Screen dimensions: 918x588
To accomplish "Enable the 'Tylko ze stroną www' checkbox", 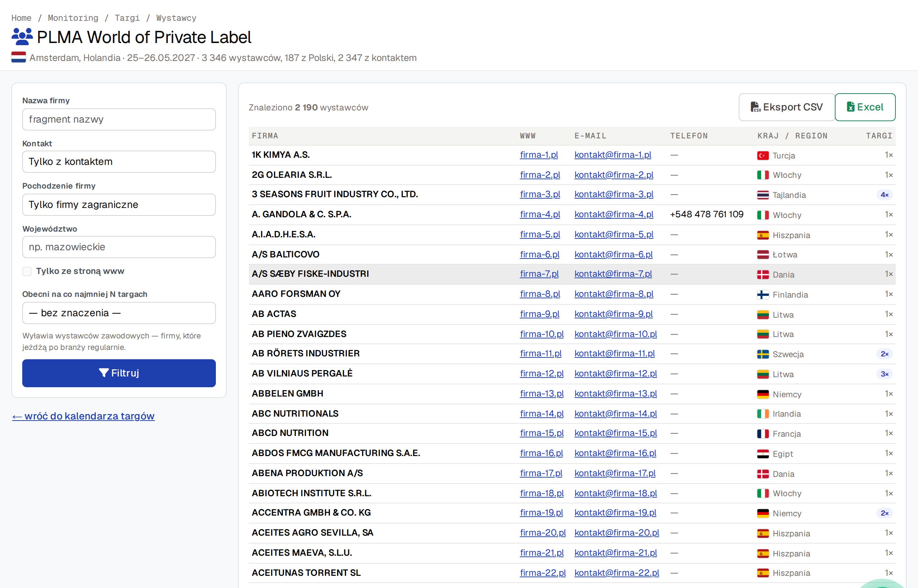I will tap(27, 271).
